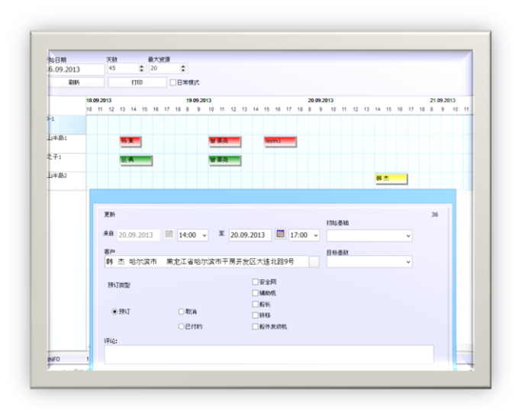Open the calendar picker beside the start date
This screenshot has height=420, width=522.
169,235
